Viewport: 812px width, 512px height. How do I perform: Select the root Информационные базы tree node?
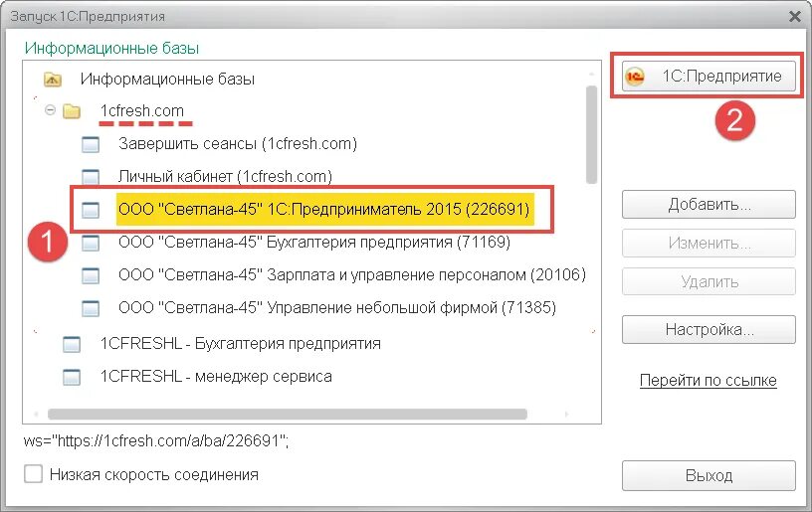click(167, 80)
